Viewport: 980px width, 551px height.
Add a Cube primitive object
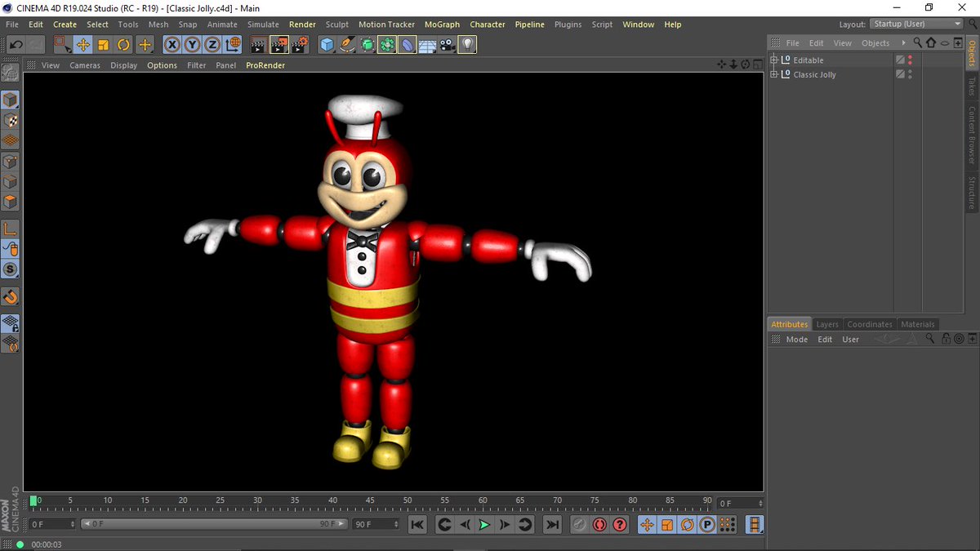[x=327, y=45]
